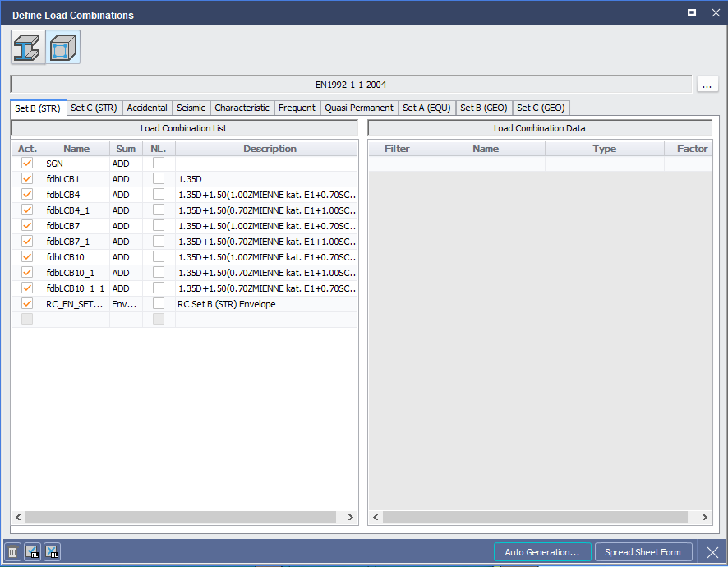Screen dimensions: 728x567
Task: Uncheck the Act checkbox for fdbLCB10
Action: click(26, 257)
